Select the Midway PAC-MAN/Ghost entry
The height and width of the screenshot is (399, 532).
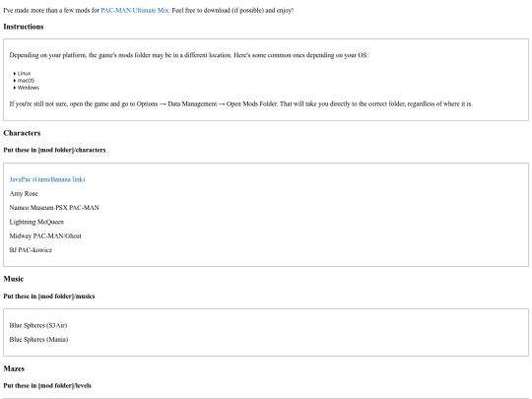click(45, 235)
